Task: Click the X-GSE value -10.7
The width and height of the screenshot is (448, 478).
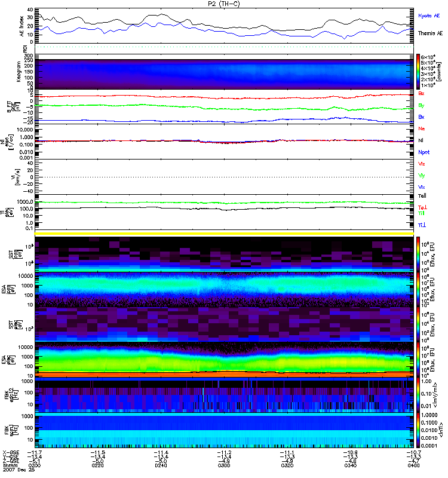Action: click(x=413, y=452)
